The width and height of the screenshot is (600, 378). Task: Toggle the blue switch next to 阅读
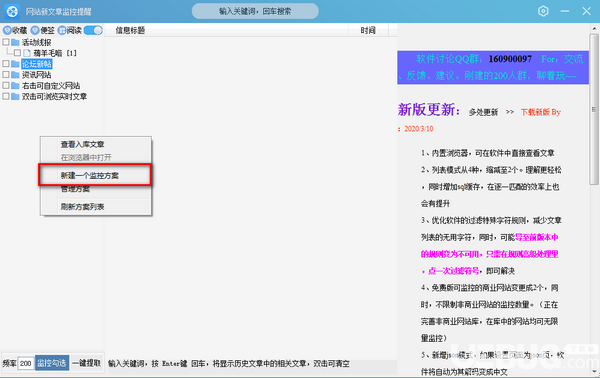coord(93,30)
